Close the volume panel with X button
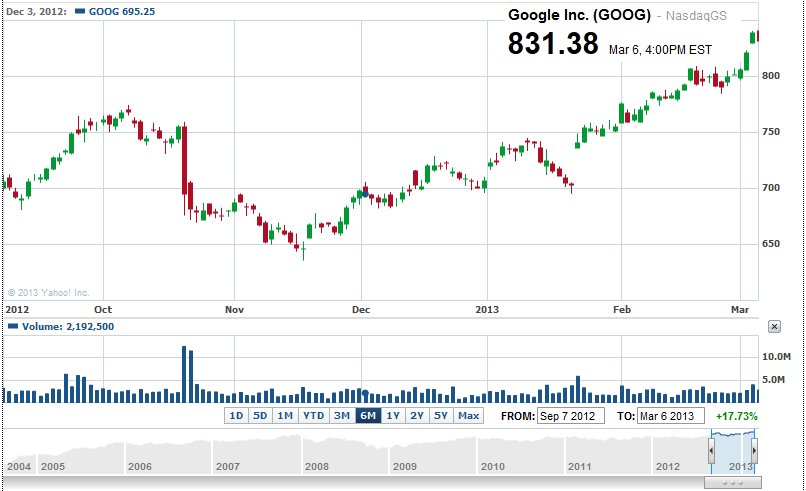The height and width of the screenshot is (491, 806). coord(774,326)
